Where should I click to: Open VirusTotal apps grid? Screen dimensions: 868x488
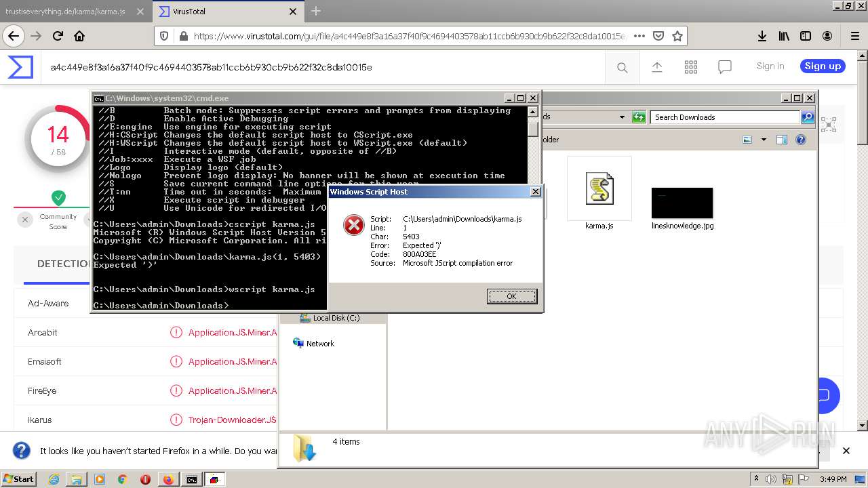click(691, 67)
